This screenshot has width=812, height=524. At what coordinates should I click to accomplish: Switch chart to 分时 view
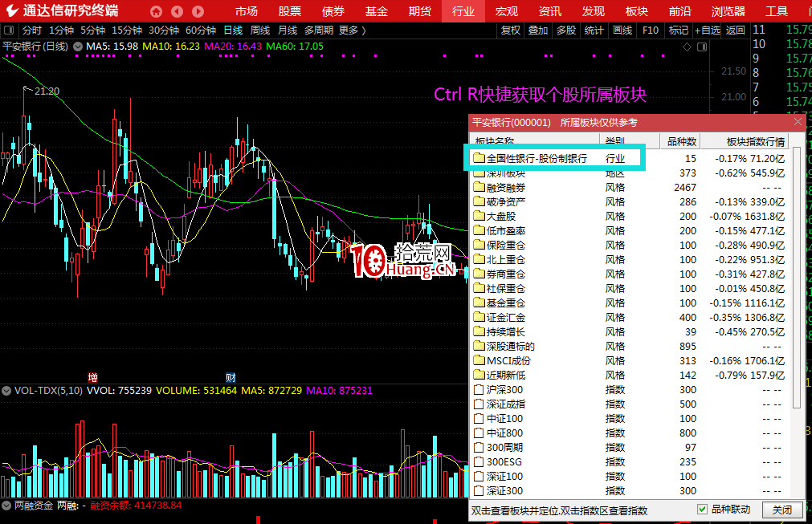point(31,30)
